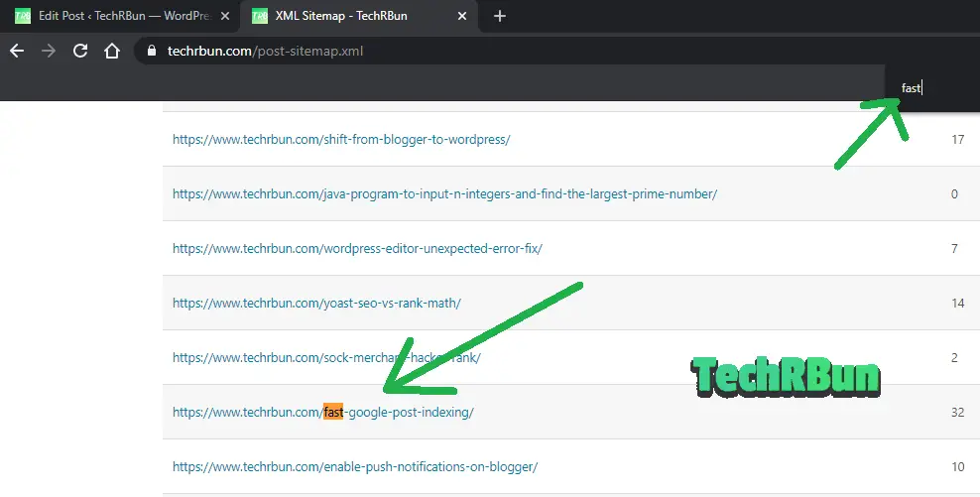Open the enable-push-notifications-on-blogger link
Viewport: 980px width, 497px height.
[x=355, y=467]
